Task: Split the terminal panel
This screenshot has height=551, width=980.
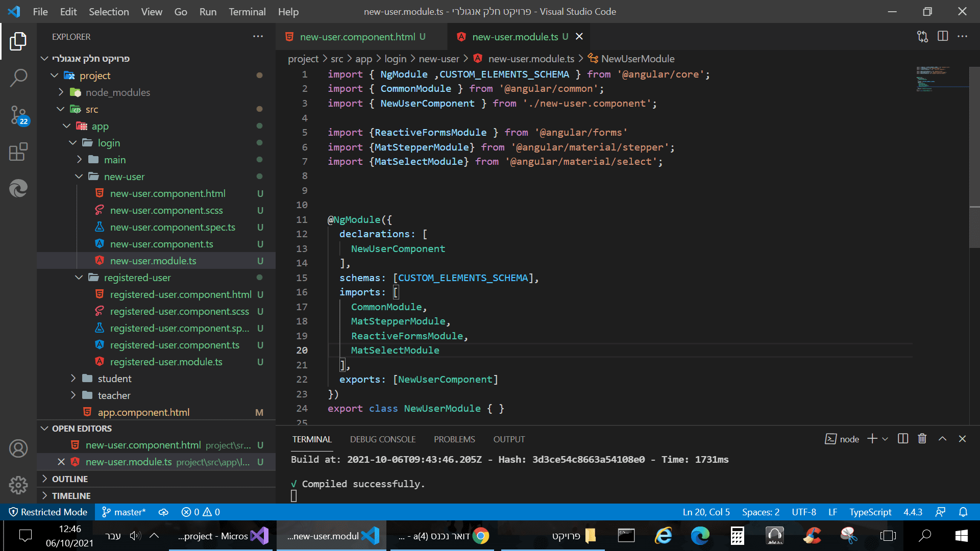Action: pos(902,439)
